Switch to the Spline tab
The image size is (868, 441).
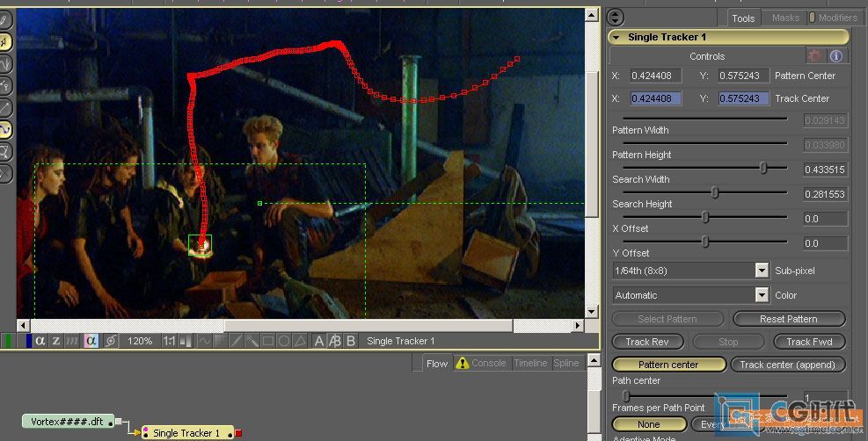(566, 363)
